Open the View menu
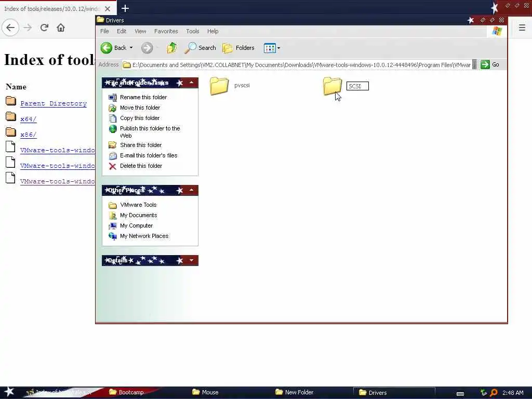Screen dimensions: 532x399 pyautogui.click(x=140, y=31)
